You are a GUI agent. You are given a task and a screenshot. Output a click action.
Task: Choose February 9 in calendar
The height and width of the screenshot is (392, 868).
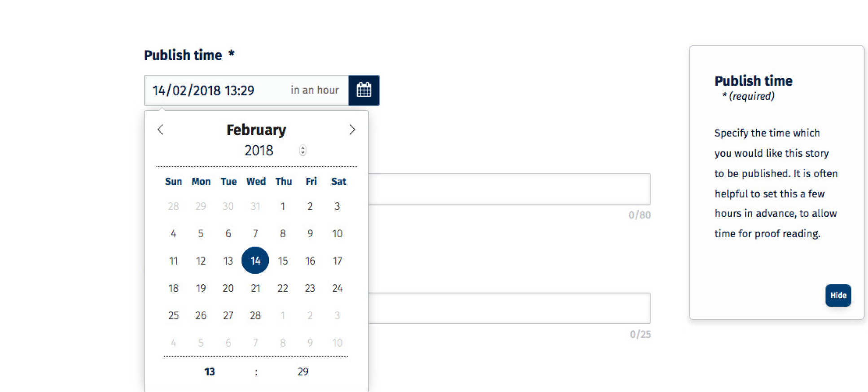(310, 234)
